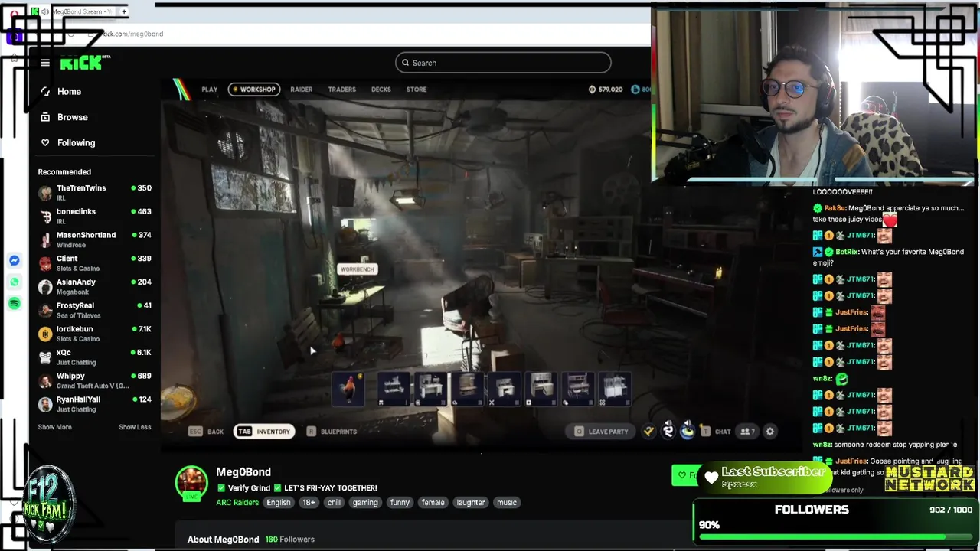This screenshot has width=980, height=551.
Task: Click the followers goal progress bar
Action: 835,537
